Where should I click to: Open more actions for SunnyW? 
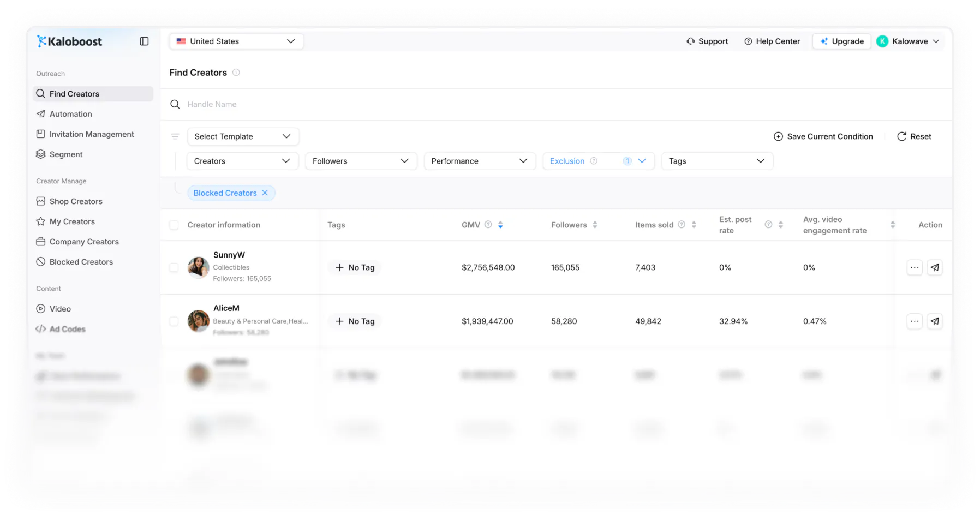(x=915, y=267)
